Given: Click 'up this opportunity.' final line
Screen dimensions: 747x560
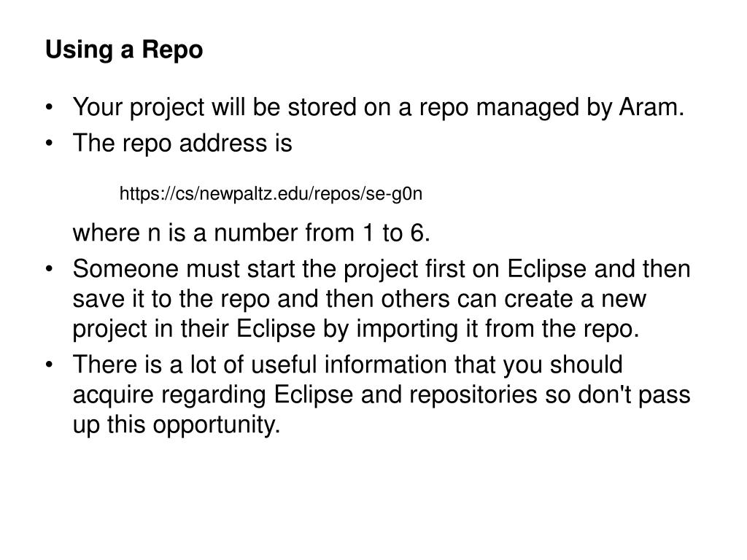Looking at the screenshot, I should tap(177, 425).
